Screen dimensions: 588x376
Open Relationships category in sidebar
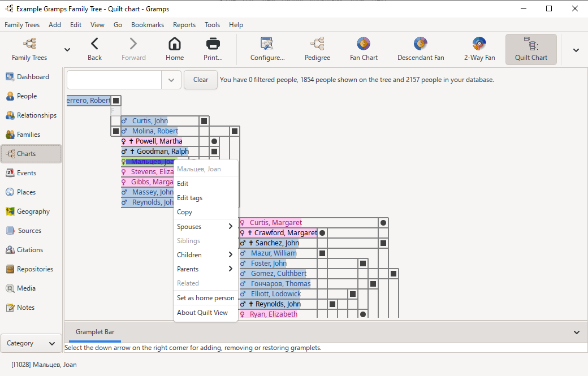(x=32, y=115)
